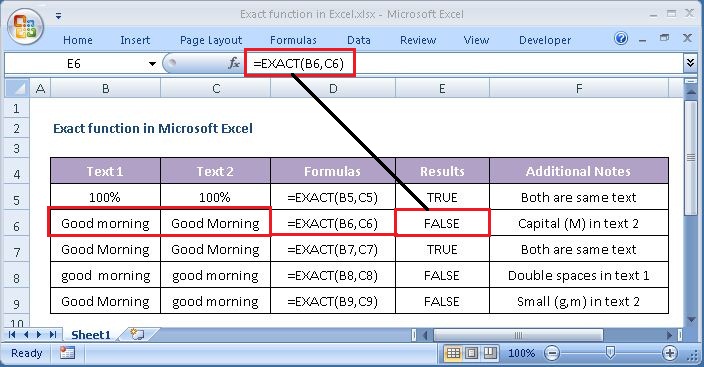Select cell =EXACT(B7,C7)
704x367 pixels.
(x=333, y=249)
